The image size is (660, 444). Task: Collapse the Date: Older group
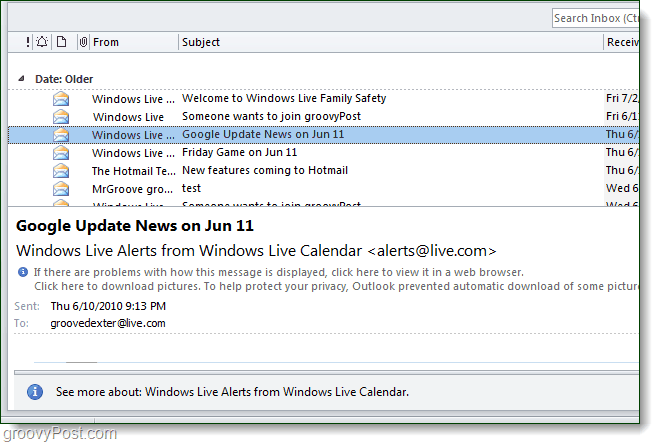click(x=21, y=78)
